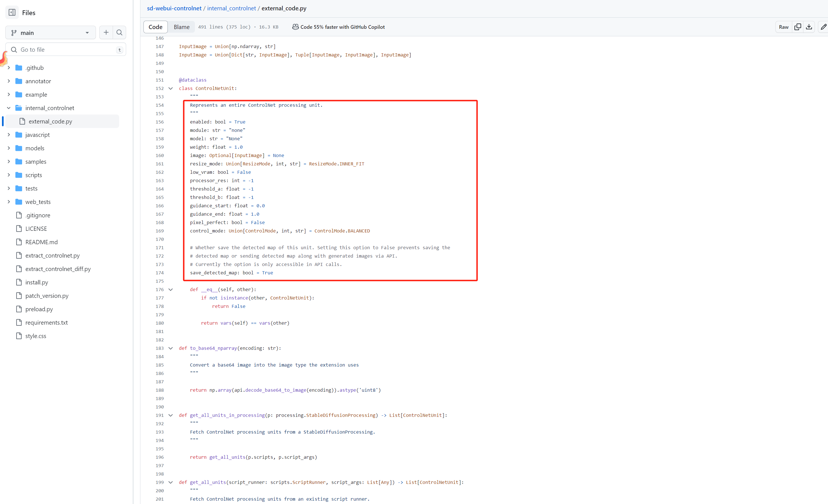Open the LICENSE file
828x504 pixels.
pyautogui.click(x=36, y=229)
